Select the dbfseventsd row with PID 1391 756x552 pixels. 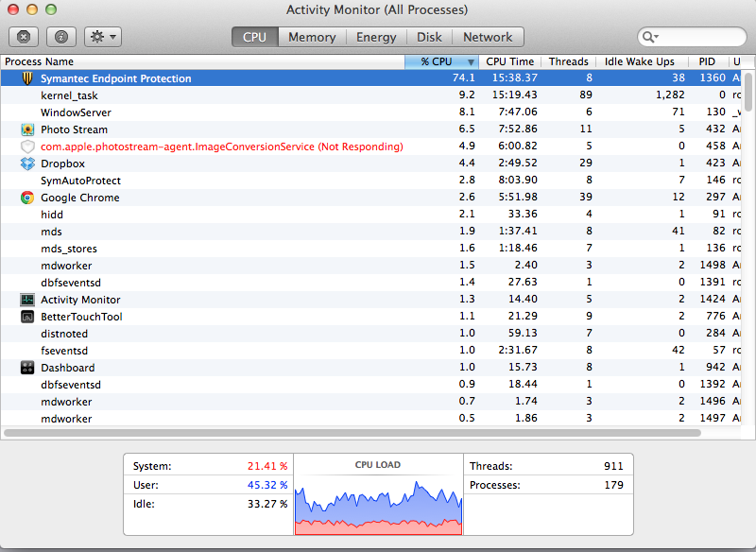371,283
